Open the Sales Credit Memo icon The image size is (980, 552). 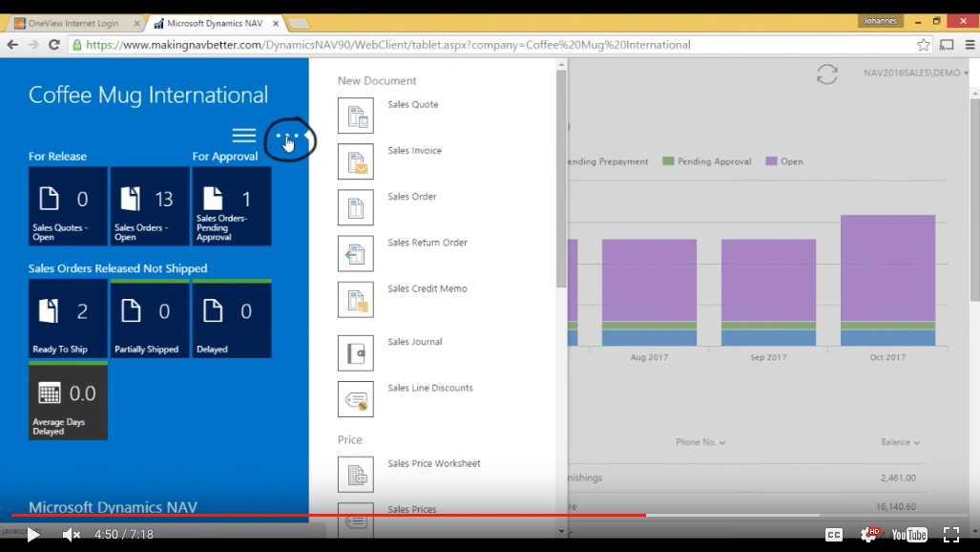click(356, 300)
